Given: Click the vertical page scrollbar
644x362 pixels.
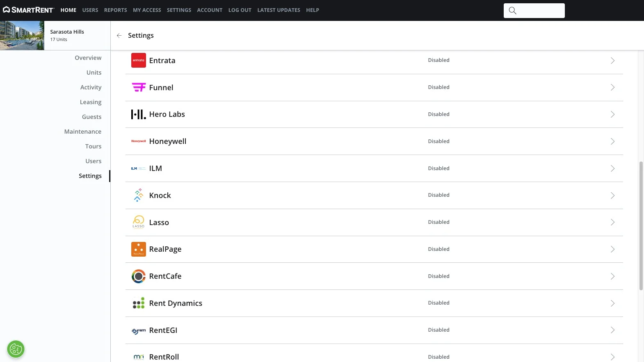Looking at the screenshot, I should pos(641,225).
